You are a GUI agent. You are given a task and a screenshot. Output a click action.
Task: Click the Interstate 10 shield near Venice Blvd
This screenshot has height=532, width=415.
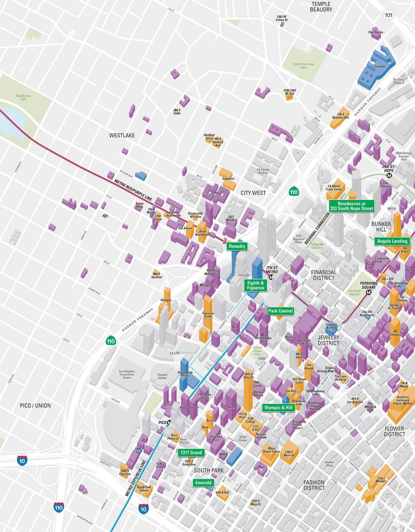coord(22,460)
